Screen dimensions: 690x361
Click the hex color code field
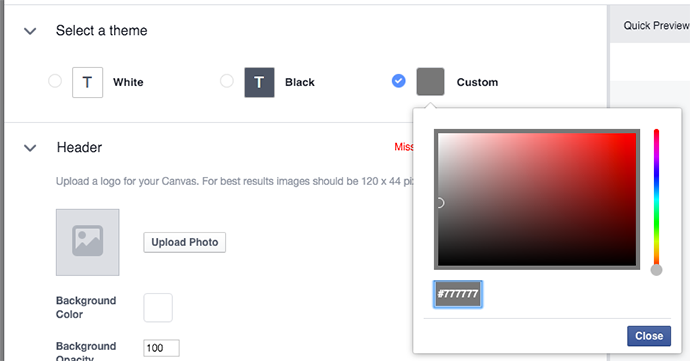[458, 294]
